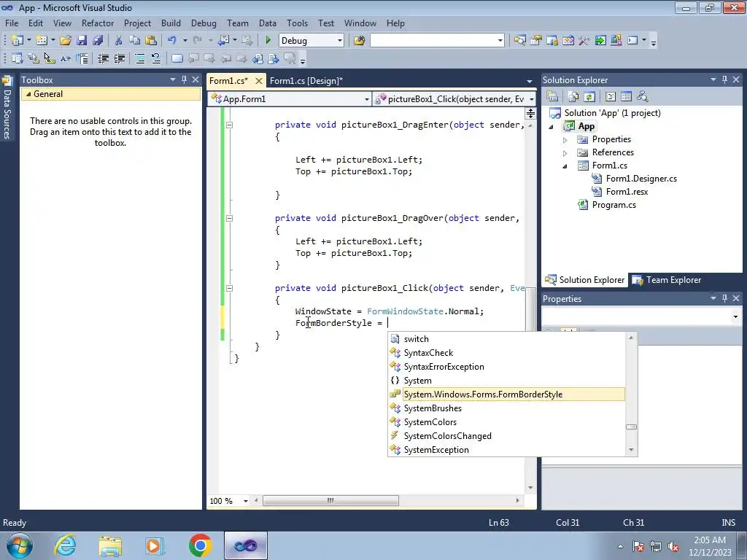Screen dimensions: 747x560
Task: Undo the last edit with the Undo arrow
Action: coord(172,41)
